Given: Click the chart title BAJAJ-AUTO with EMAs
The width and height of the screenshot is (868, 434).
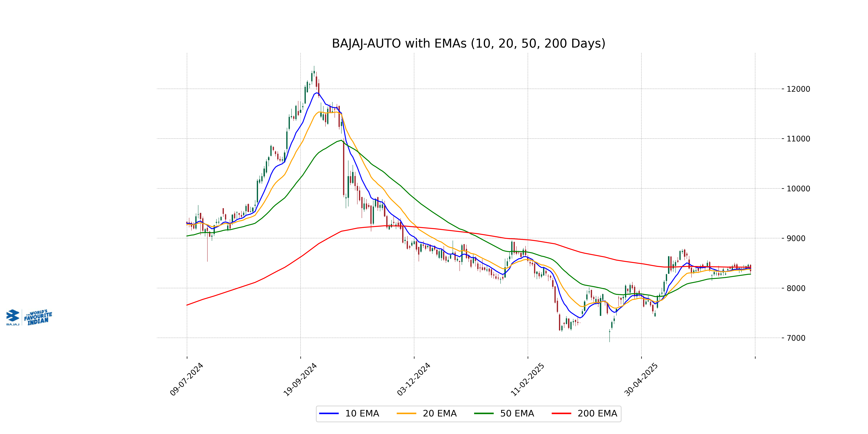Looking at the screenshot, I should (468, 44).
